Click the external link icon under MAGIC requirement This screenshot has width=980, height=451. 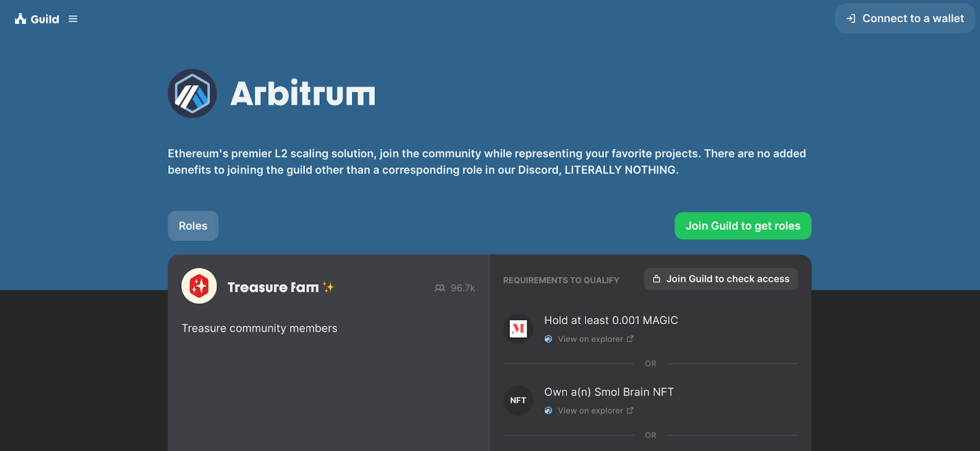coord(630,339)
